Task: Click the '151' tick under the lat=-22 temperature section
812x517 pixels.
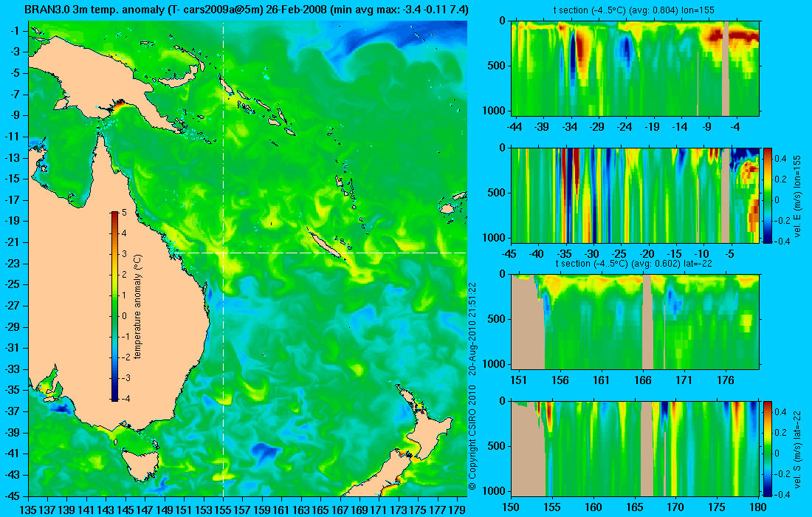Action: coord(519,380)
